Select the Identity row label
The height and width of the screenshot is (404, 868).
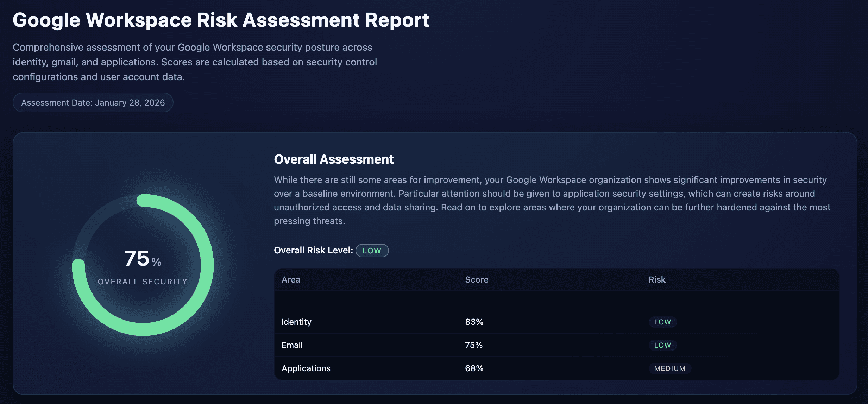(296, 322)
